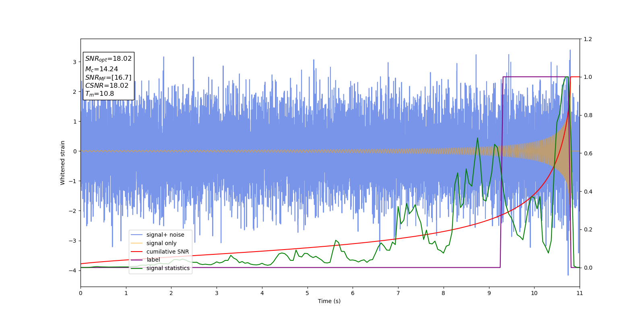Click right y-axis tick label 0.8
This screenshot has height=322, width=644.
[x=588, y=115]
